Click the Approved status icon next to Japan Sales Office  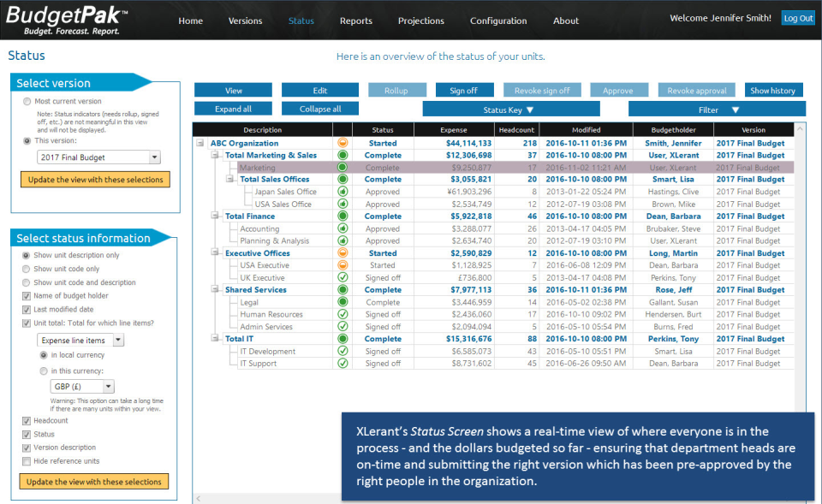point(343,192)
